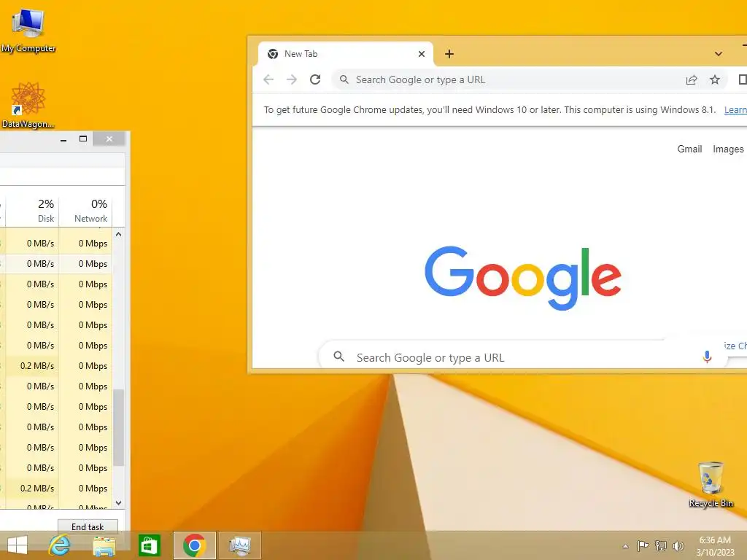Viewport: 747px width, 560px height.
Task: Click the Task Manager vertical scrollbar thumb
Action: coord(118,427)
